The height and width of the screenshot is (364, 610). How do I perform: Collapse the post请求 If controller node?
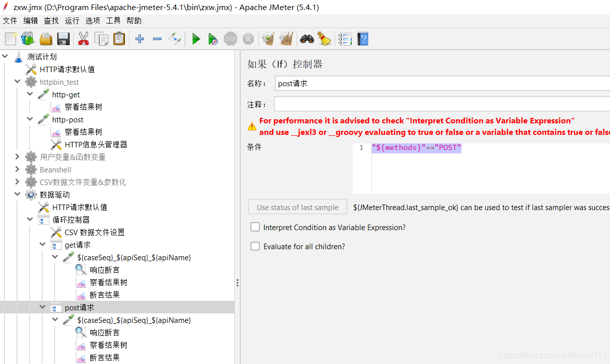tap(43, 307)
